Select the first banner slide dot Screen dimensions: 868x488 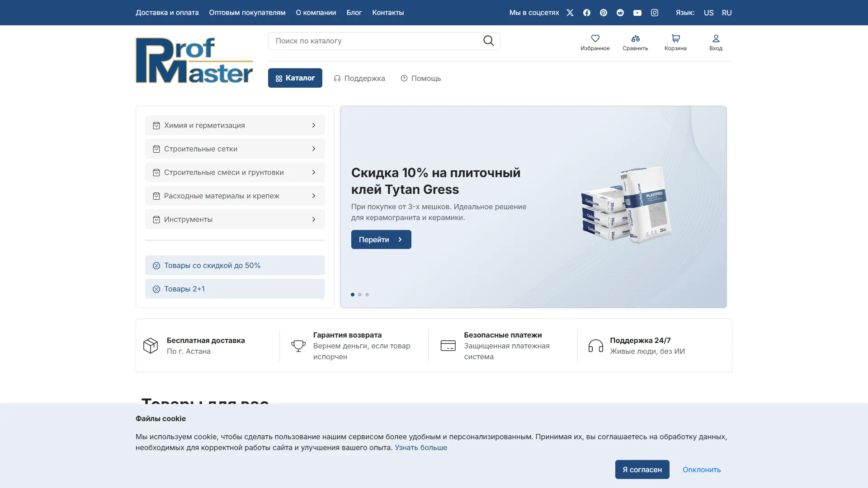(353, 295)
